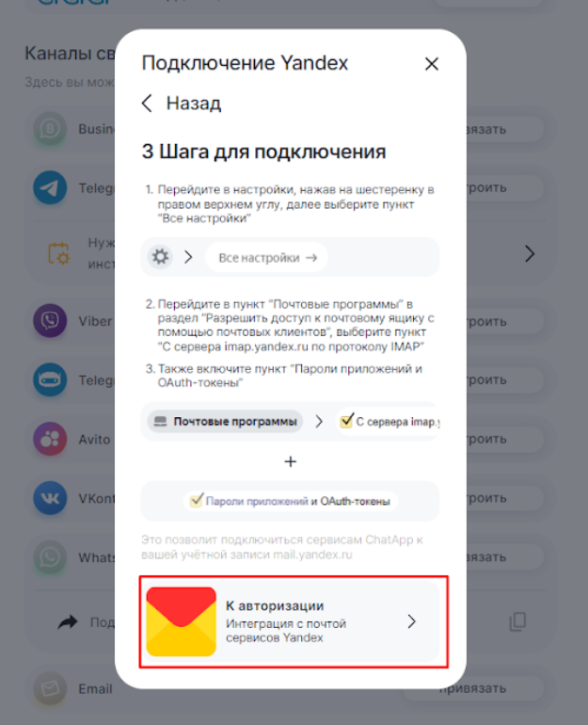Tick the Пароли приложений и OAuth-токены checkbox
588x725 pixels.
coord(197,500)
